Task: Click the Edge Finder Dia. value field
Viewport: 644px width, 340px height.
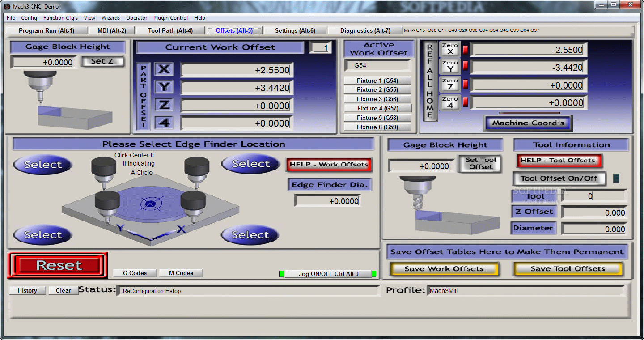Action: click(327, 201)
